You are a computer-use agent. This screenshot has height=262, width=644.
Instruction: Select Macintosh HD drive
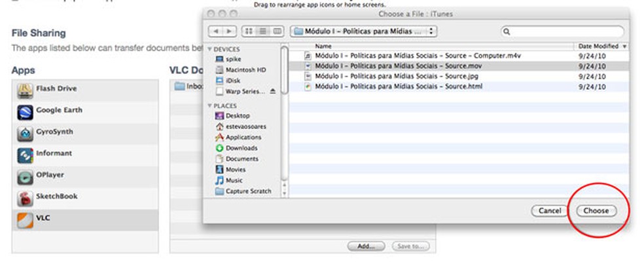(241, 70)
